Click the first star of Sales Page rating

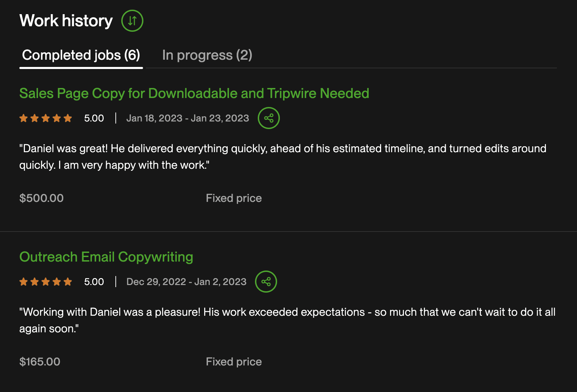23,118
